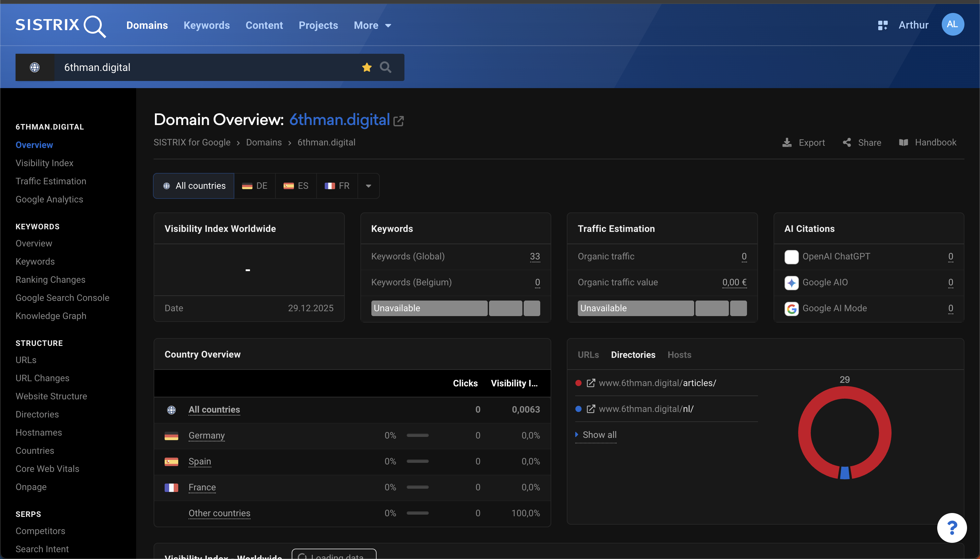Switch country filter to DE
This screenshot has height=559, width=980.
click(x=255, y=186)
